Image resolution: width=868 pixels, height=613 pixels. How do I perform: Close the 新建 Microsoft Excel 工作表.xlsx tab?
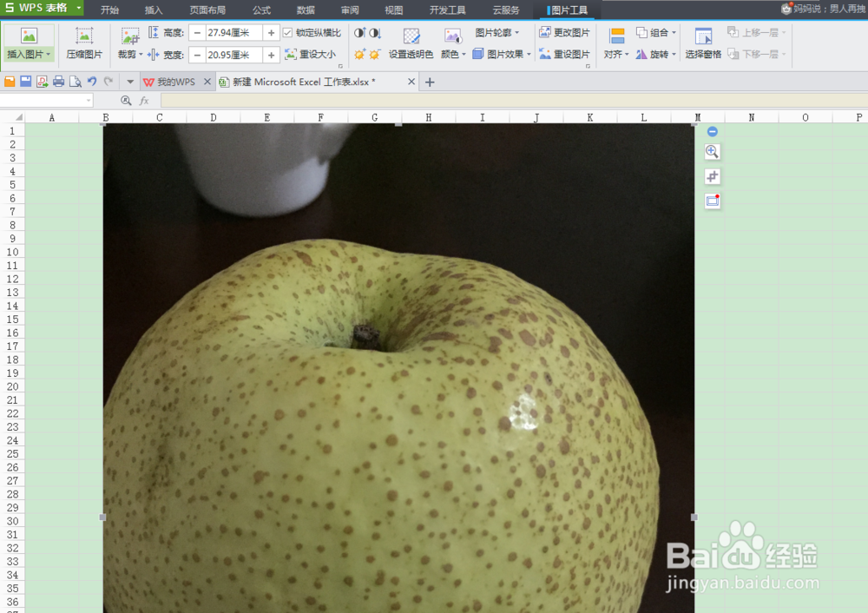point(411,82)
